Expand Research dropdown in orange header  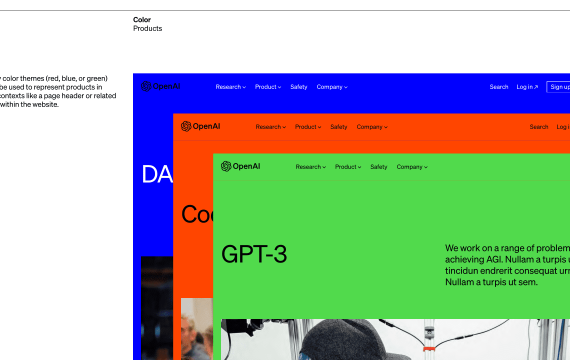pyautogui.click(x=271, y=127)
